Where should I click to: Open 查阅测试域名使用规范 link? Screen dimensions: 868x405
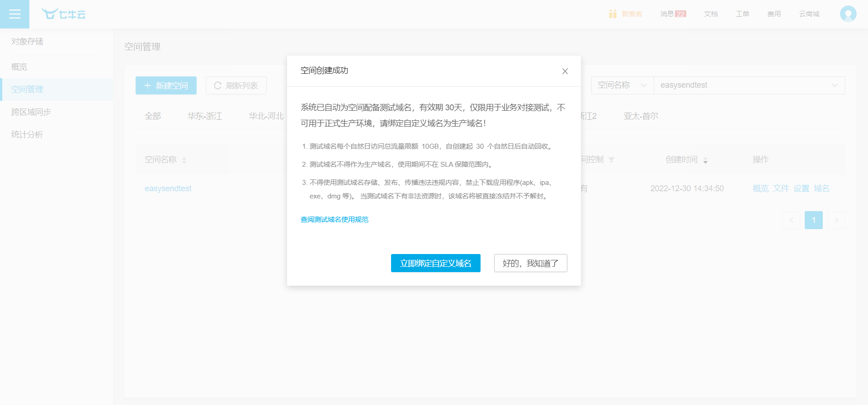(335, 220)
